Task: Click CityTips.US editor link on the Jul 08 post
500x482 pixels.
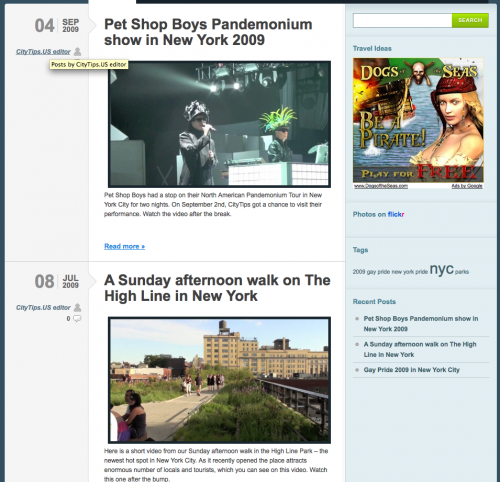Action: pyautogui.click(x=43, y=307)
